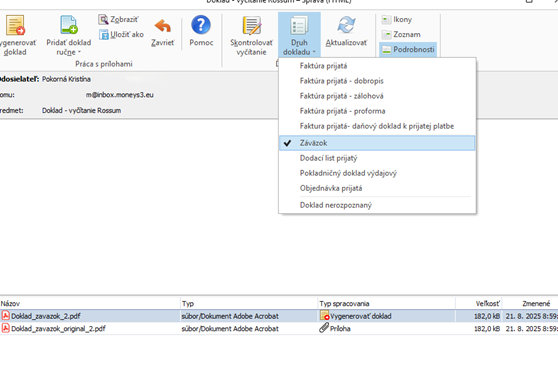The height and width of the screenshot is (382, 558).
Task: Switch the view to Ikony
Action: point(397,19)
